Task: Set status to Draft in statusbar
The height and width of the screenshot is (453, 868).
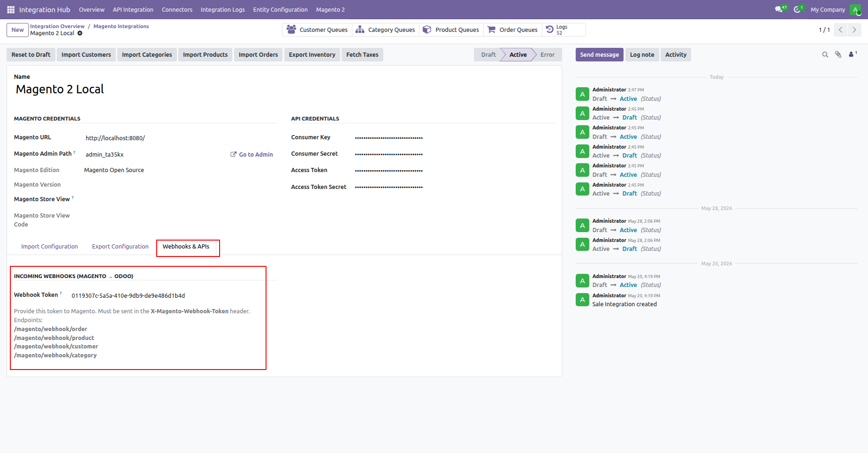Action: point(488,55)
